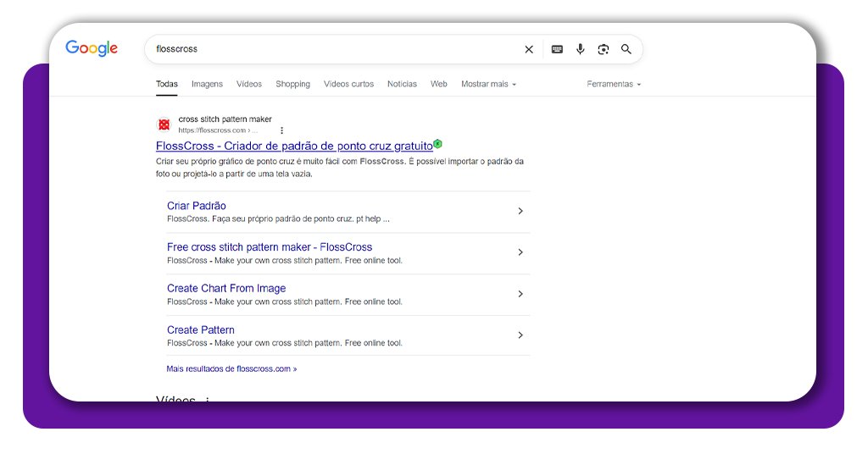
Task: Click inside the flosscross search field
Action: click(332, 49)
